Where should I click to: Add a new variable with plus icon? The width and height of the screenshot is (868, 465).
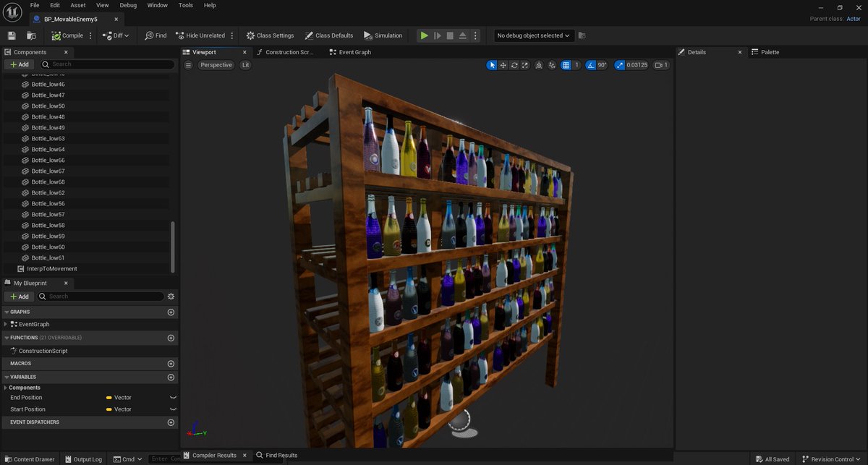(x=171, y=377)
